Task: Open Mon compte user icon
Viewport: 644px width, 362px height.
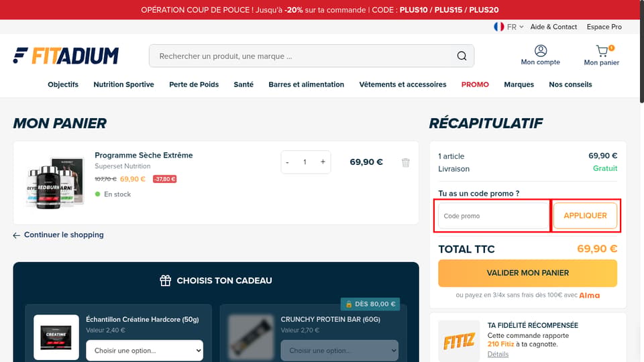Action: 541,51
